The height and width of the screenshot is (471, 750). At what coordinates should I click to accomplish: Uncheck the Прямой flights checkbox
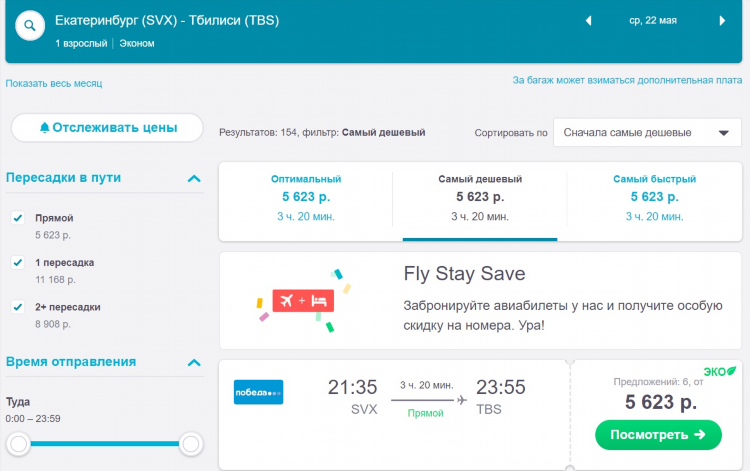point(17,218)
